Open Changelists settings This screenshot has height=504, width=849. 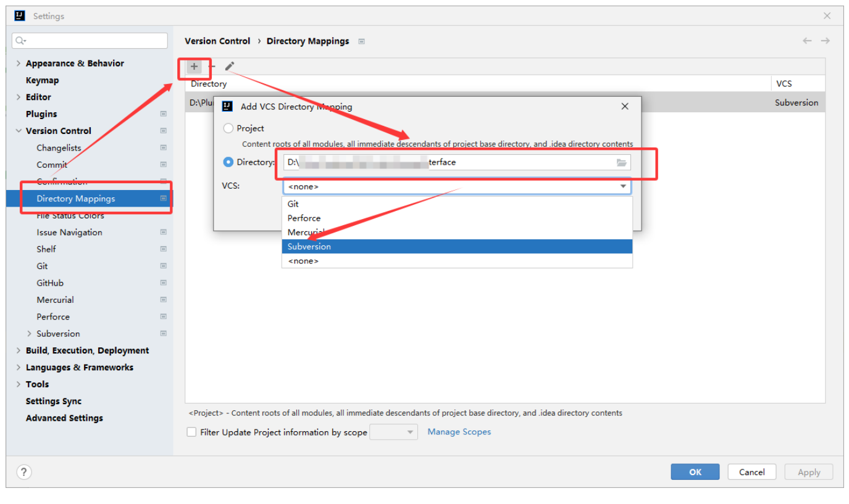click(59, 148)
